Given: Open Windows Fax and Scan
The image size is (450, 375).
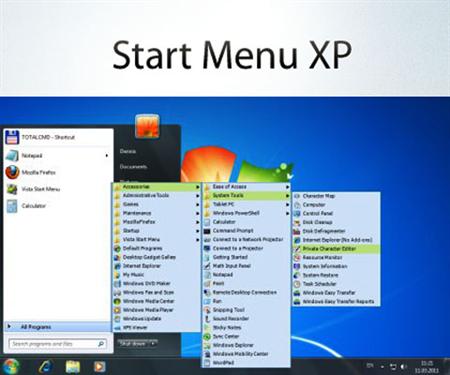Looking at the screenshot, I should (x=157, y=292).
